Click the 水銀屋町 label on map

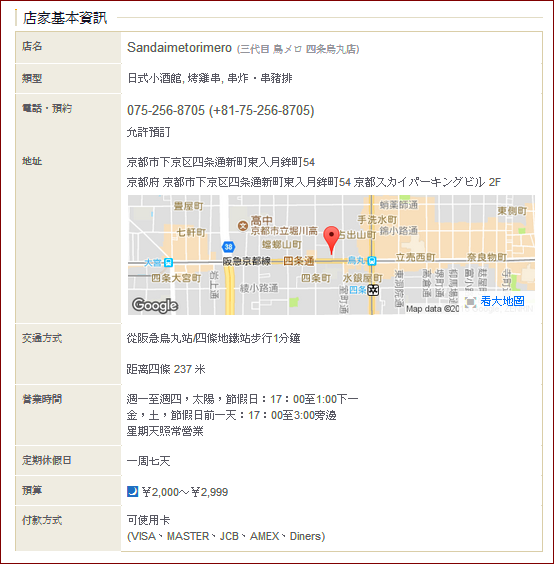(362, 278)
